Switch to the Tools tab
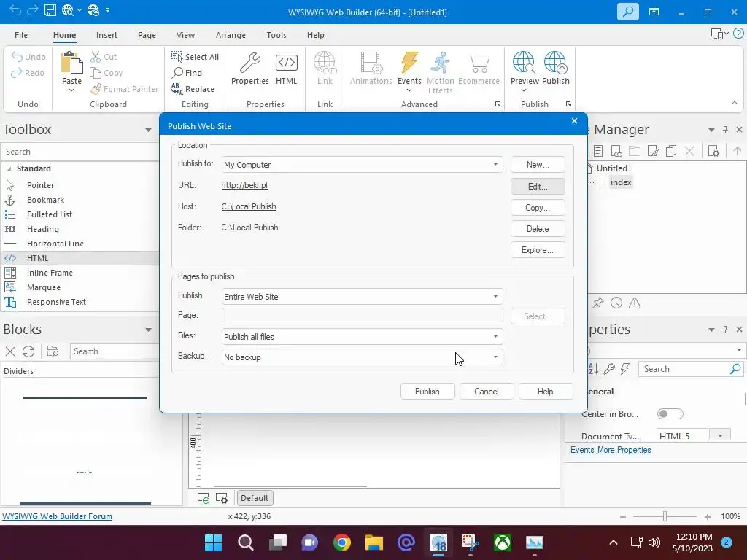The image size is (747, 560). pos(276,35)
